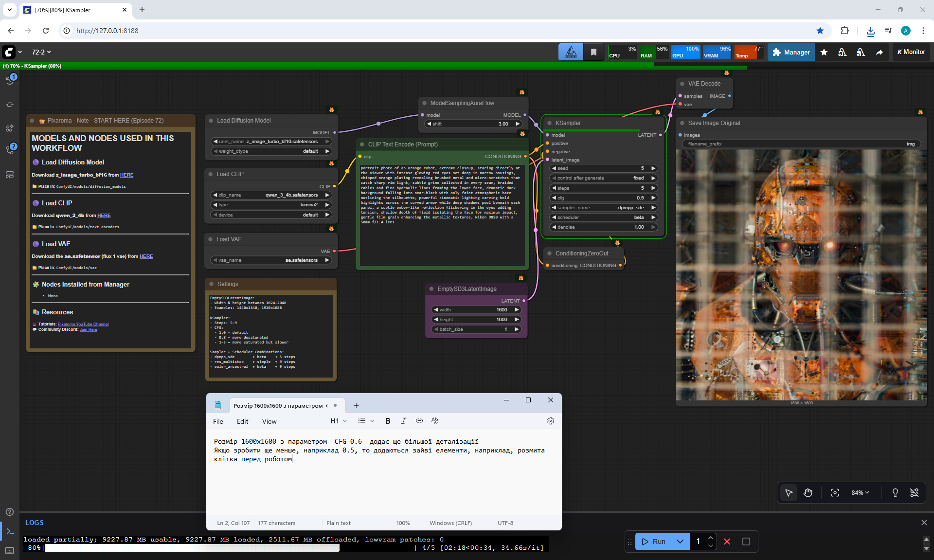The image size is (934, 560).
Task: Toggle the logs terminal sidebar icon
Action: [10, 531]
